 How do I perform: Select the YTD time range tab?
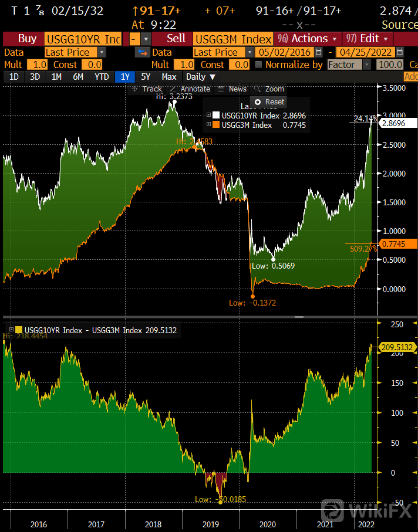102,77
